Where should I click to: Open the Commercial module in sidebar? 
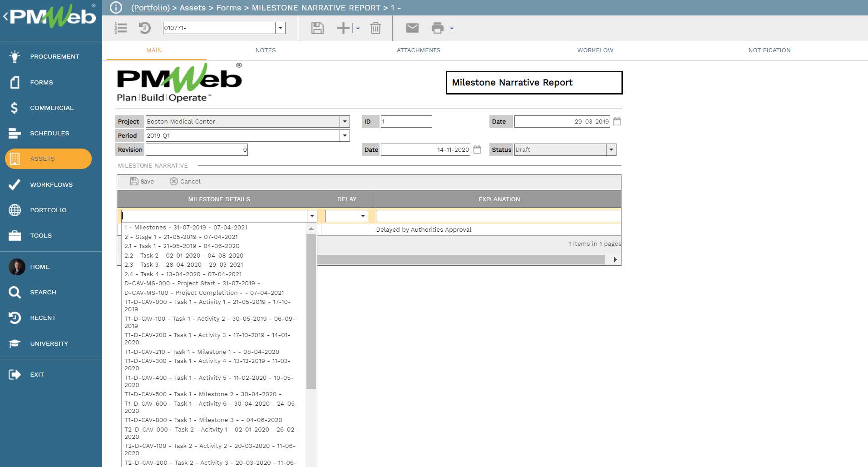click(x=51, y=108)
